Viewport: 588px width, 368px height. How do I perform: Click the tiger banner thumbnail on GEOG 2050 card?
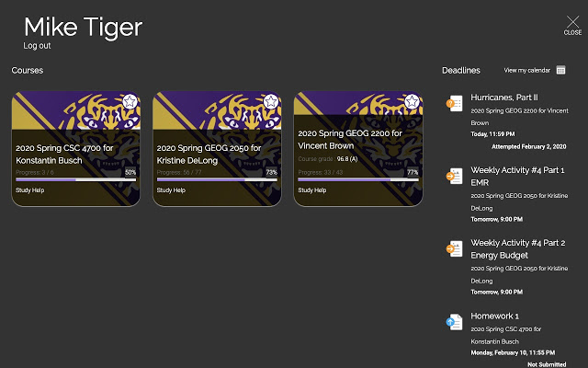pos(217,110)
